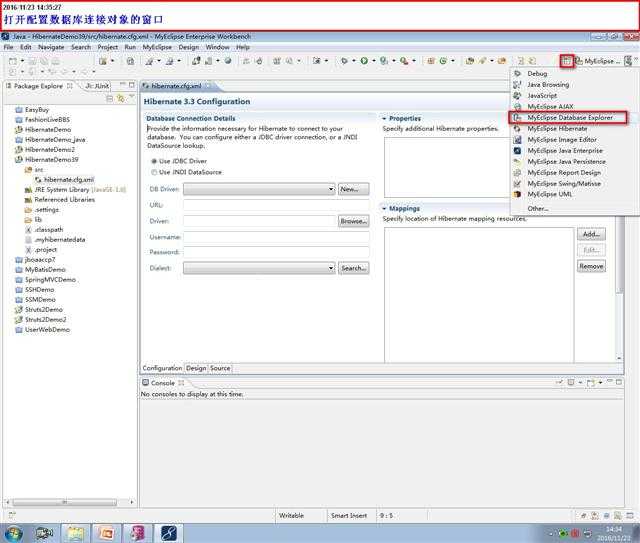Click the Display Selected Console icon
This screenshot has height=543, width=640.
tap(571, 383)
